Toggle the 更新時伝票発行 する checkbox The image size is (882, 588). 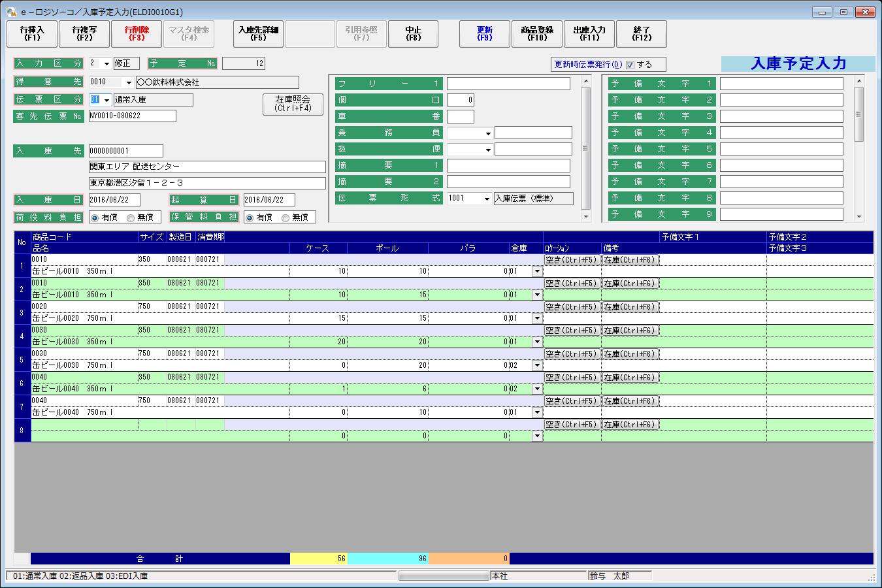630,65
